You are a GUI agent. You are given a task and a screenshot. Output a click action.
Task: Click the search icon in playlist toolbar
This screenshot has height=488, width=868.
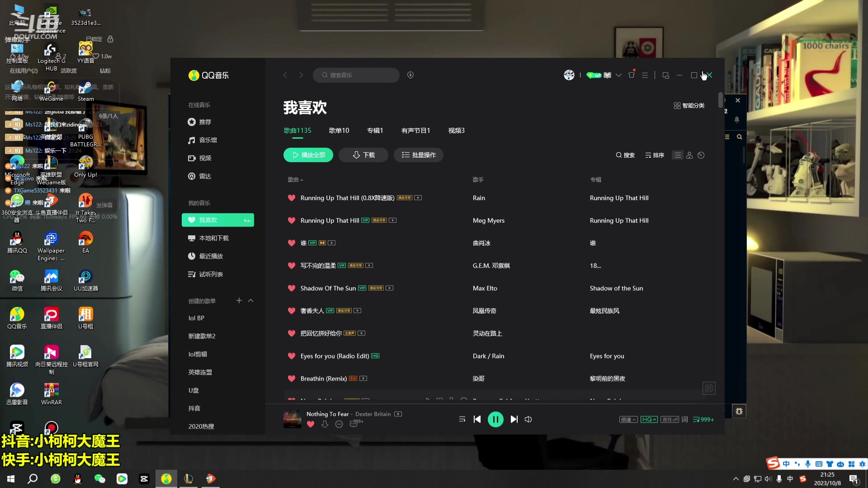[619, 155]
